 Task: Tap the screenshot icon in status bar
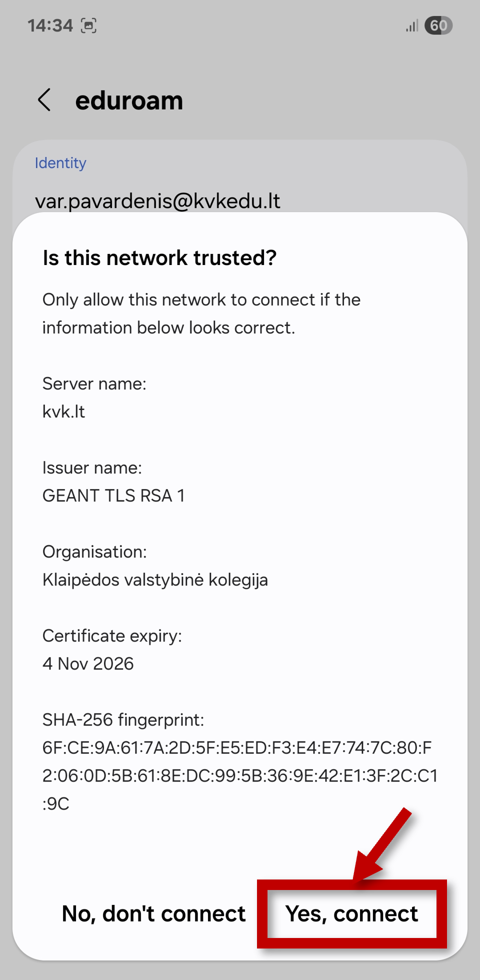point(88,25)
